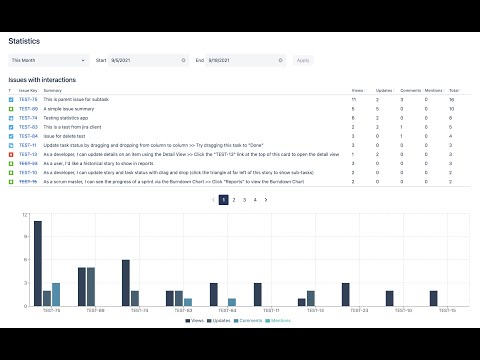
Task: Toggle the Views series in the chart legend
Action: point(194,321)
